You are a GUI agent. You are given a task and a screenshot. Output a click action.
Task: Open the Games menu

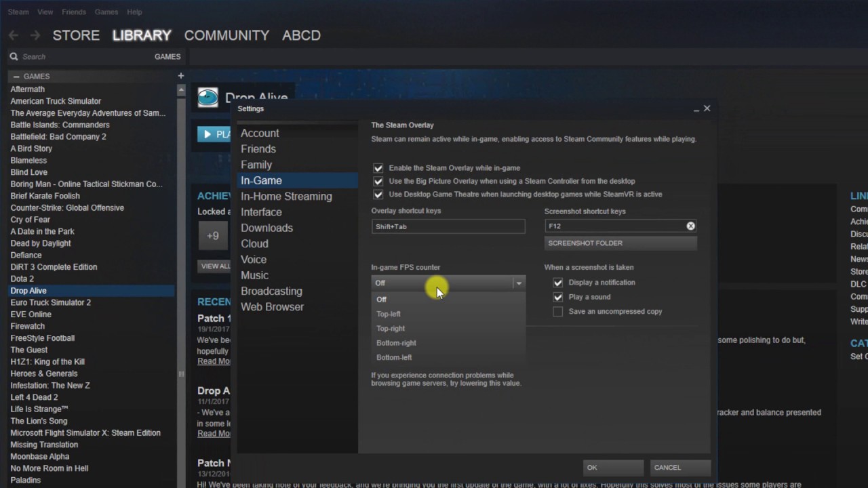click(x=106, y=12)
